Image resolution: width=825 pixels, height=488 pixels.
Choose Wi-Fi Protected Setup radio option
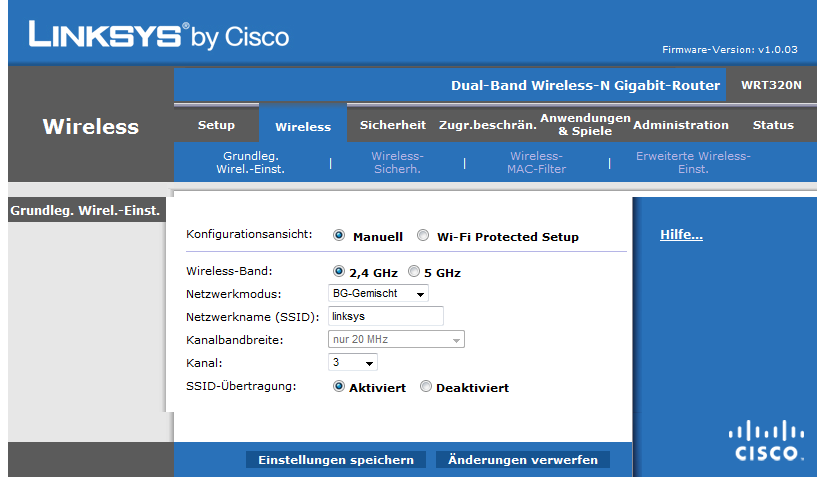tap(423, 235)
